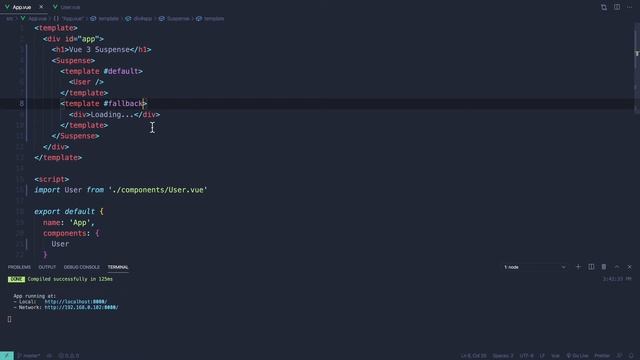The image size is (640, 360).
Task: Change indentation via Spaces: 2 status item
Action: (x=503, y=356)
